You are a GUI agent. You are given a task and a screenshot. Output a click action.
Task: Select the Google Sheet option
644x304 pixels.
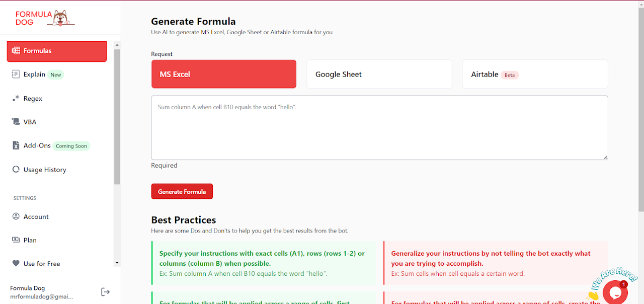pos(379,74)
